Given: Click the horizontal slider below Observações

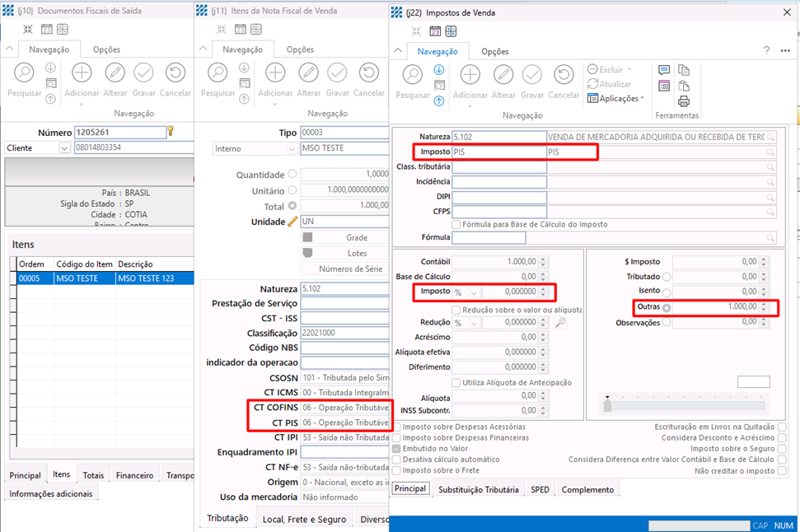Looking at the screenshot, I should point(685,405).
